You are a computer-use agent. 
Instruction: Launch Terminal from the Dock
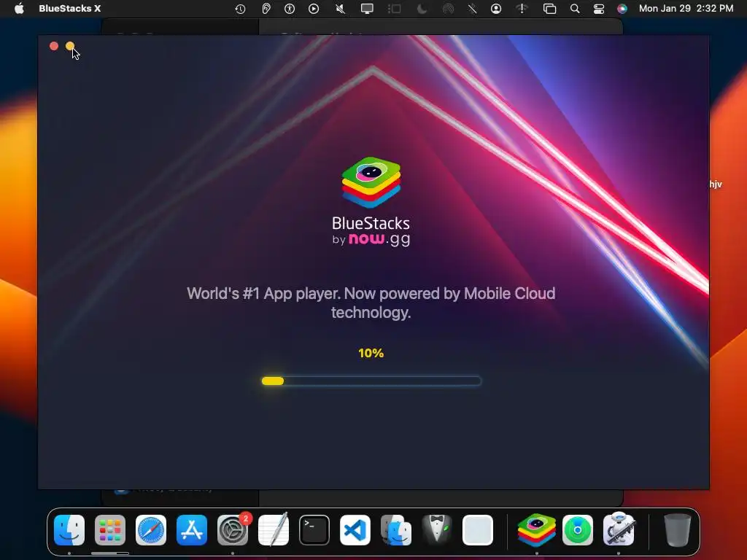(314, 530)
